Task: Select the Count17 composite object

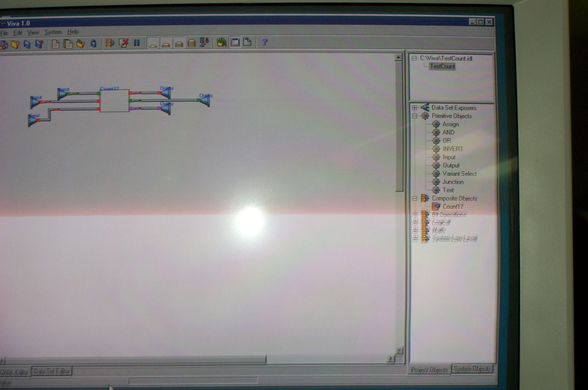Action: click(452, 207)
